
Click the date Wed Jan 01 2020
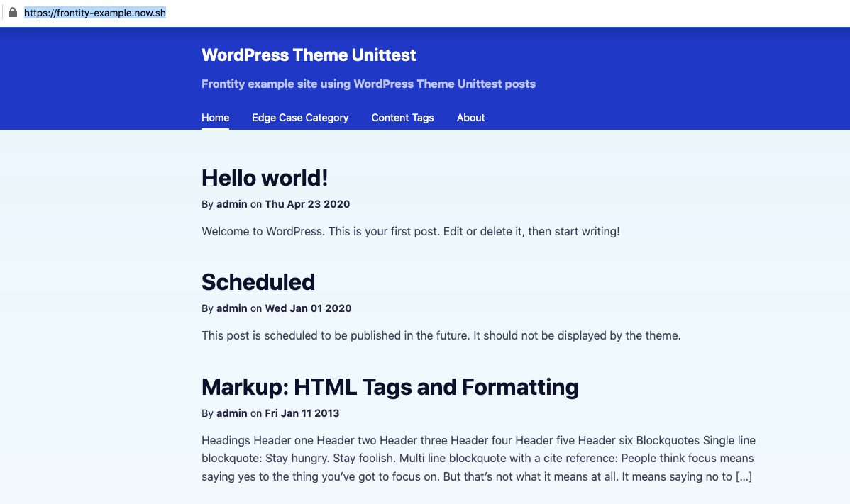(x=308, y=308)
